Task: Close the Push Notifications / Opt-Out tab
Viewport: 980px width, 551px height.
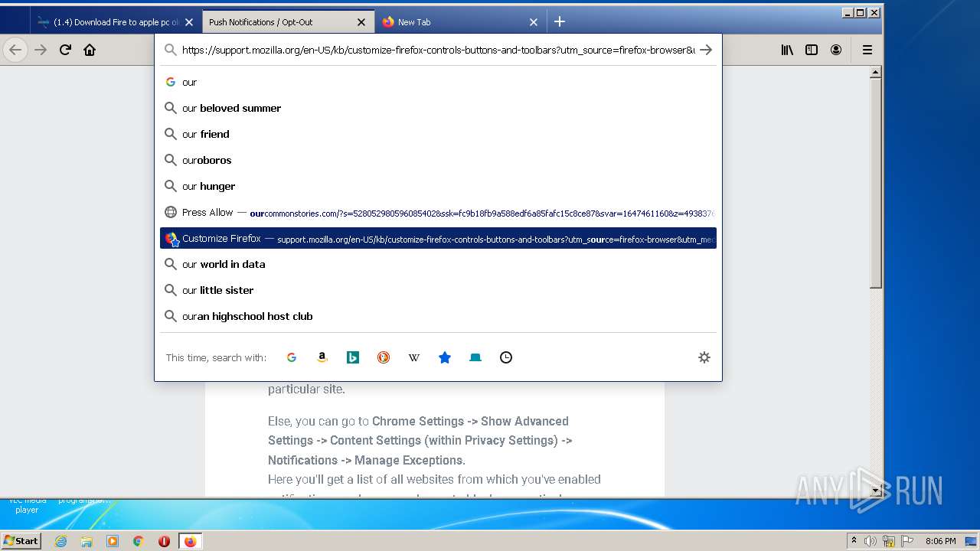Action: tap(361, 22)
